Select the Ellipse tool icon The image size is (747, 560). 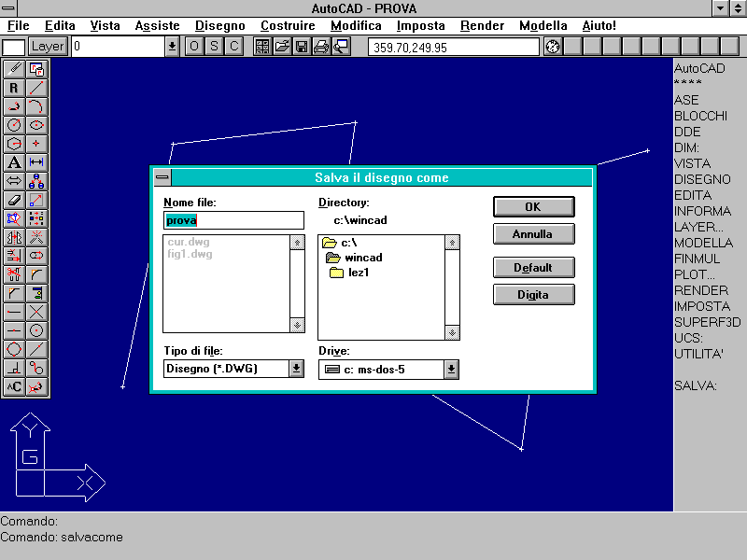(x=36, y=125)
